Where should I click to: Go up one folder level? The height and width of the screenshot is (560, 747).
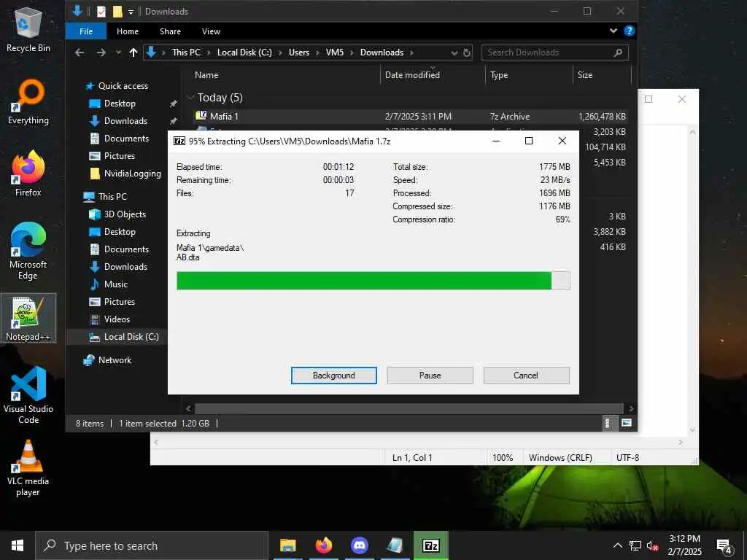133,52
